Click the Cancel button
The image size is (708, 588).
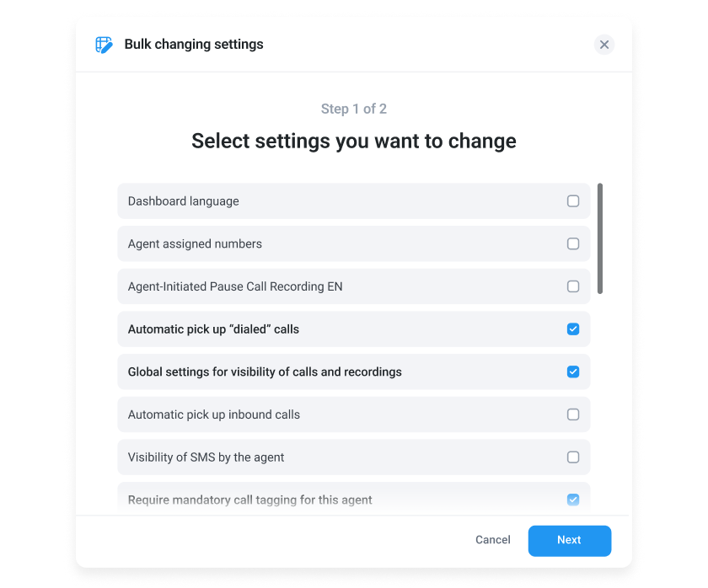coord(493,540)
